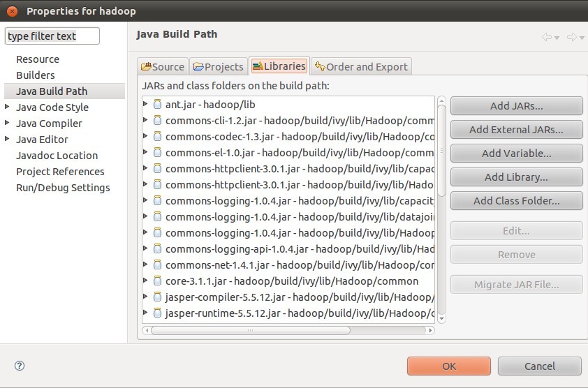
Task: Open Project References page
Action: [x=60, y=171]
